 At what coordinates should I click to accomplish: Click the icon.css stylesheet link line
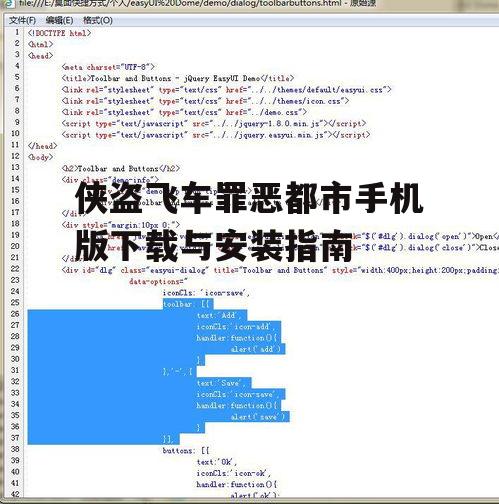(x=205, y=101)
